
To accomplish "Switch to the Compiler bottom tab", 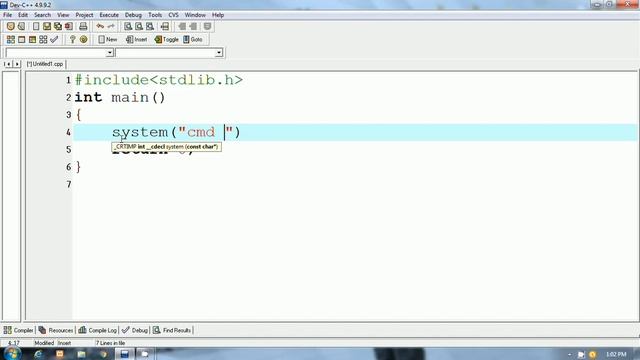I will 18,330.
